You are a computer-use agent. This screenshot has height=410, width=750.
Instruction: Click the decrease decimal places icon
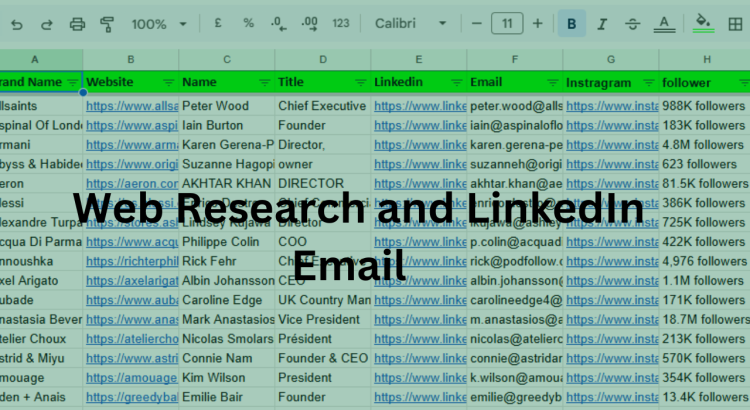tap(277, 24)
